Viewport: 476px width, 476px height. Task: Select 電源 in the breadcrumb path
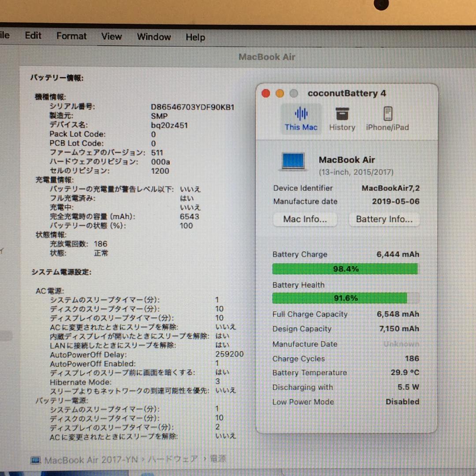(217, 460)
